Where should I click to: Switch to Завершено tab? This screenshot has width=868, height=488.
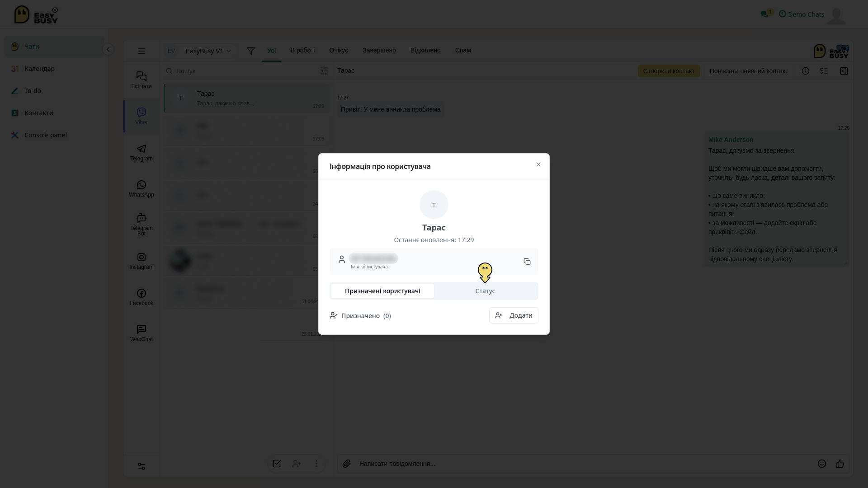(x=379, y=50)
